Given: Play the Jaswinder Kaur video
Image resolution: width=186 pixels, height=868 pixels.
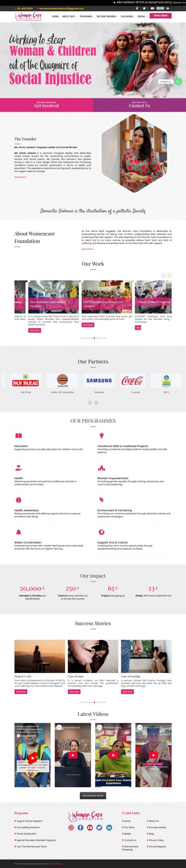Looking at the screenshot, I should click(x=73, y=755).
